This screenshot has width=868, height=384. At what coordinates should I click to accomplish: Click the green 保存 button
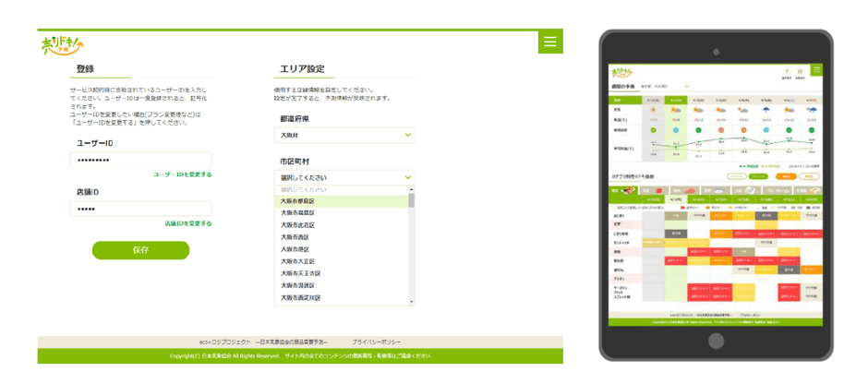click(140, 250)
